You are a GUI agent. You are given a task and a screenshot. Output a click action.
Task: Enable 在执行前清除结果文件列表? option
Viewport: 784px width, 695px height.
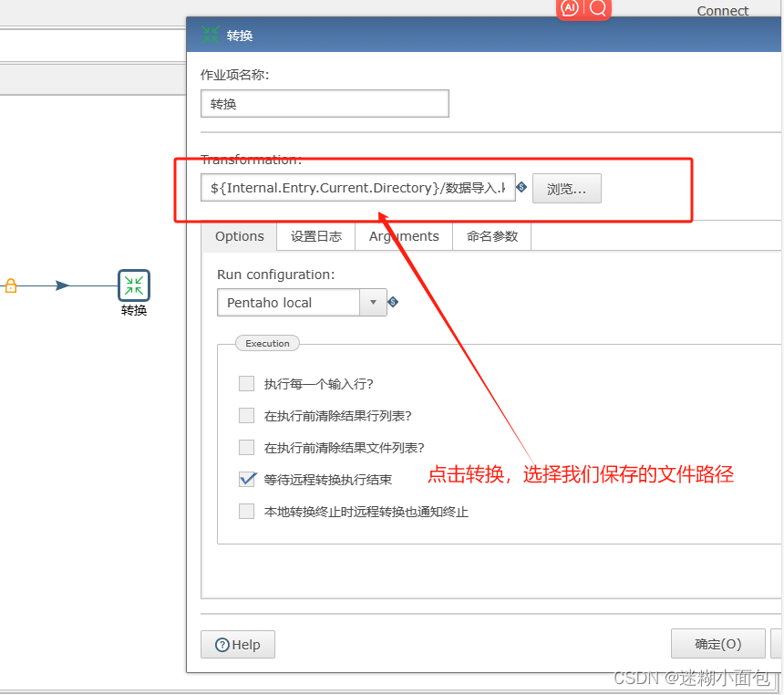coord(246,447)
